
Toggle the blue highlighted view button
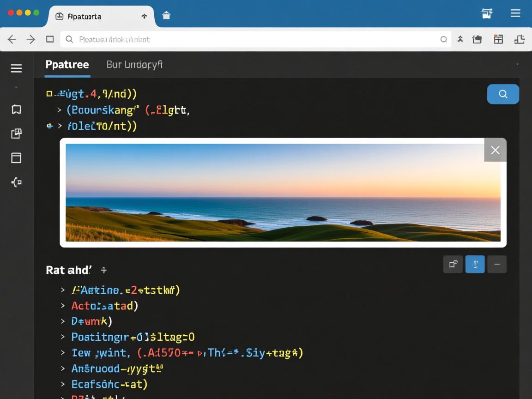point(475,264)
